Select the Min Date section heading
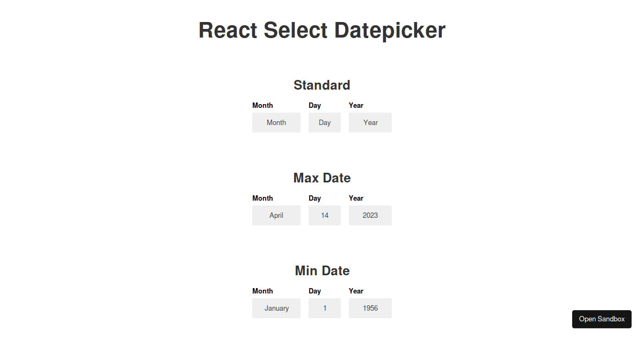This screenshot has height=338, width=644. [x=321, y=270]
